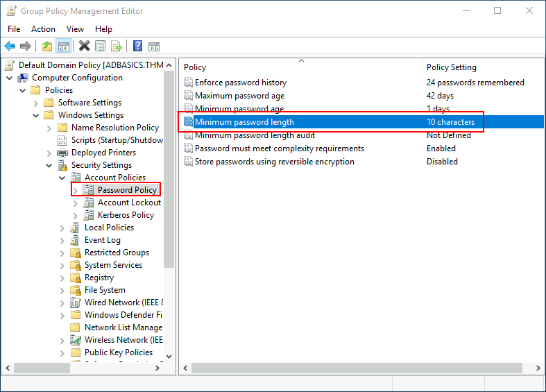Screen dimensions: 546x392
Task: Expand the Software Settings node
Action: (36, 103)
